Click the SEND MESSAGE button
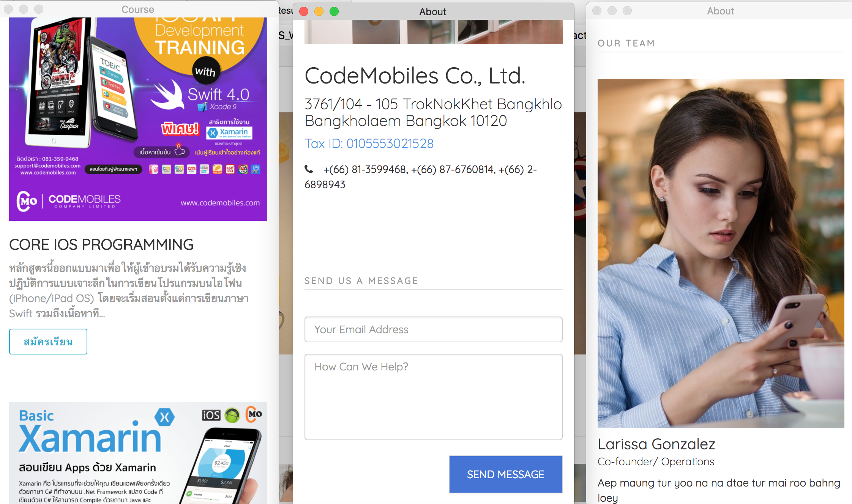This screenshot has height=504, width=852. (505, 474)
